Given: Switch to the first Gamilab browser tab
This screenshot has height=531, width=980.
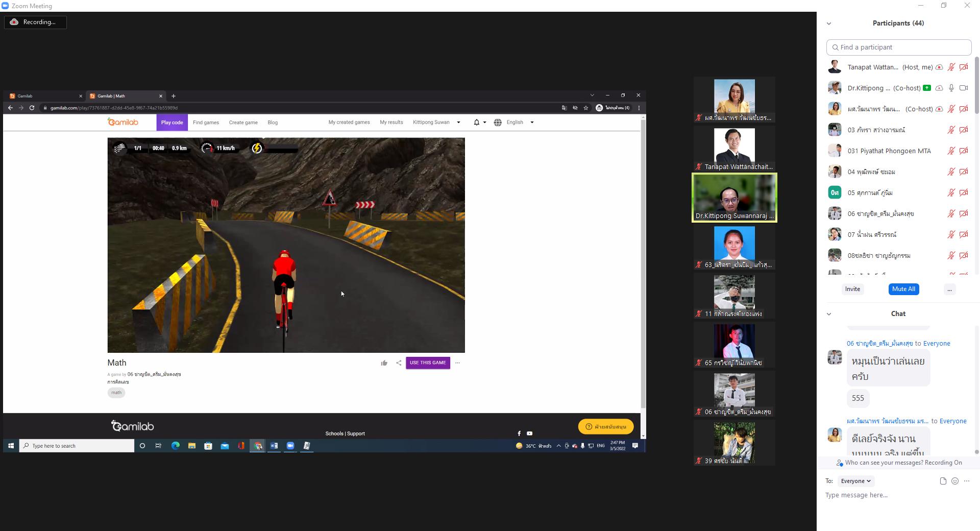Looking at the screenshot, I should click(46, 96).
